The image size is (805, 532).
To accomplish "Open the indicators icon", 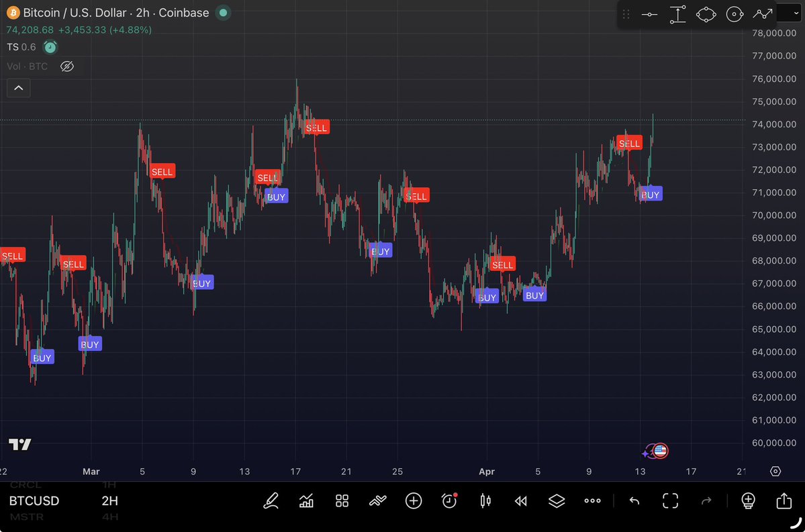I will click(378, 500).
